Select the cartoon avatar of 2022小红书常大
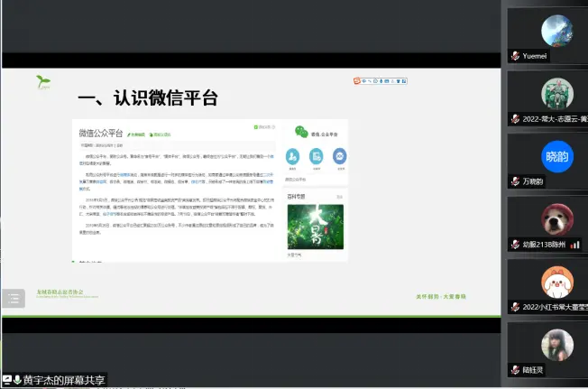This screenshot has width=588, height=389. click(x=556, y=282)
